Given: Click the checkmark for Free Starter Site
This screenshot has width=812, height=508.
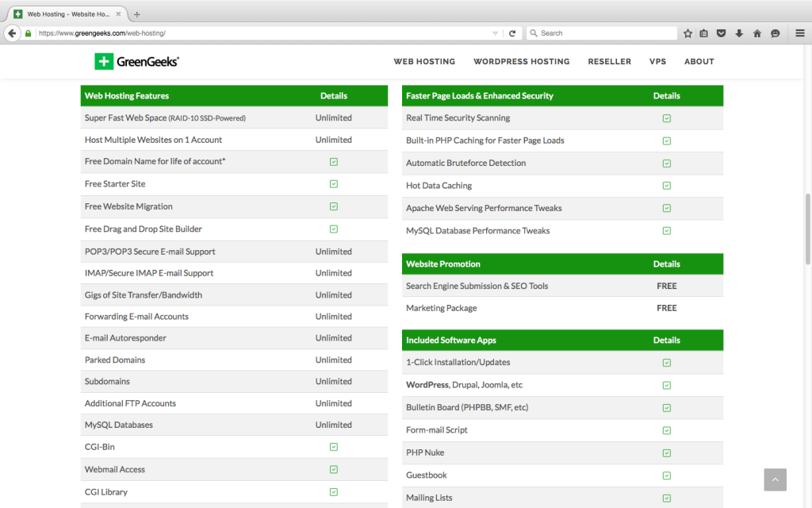Looking at the screenshot, I should [x=334, y=184].
